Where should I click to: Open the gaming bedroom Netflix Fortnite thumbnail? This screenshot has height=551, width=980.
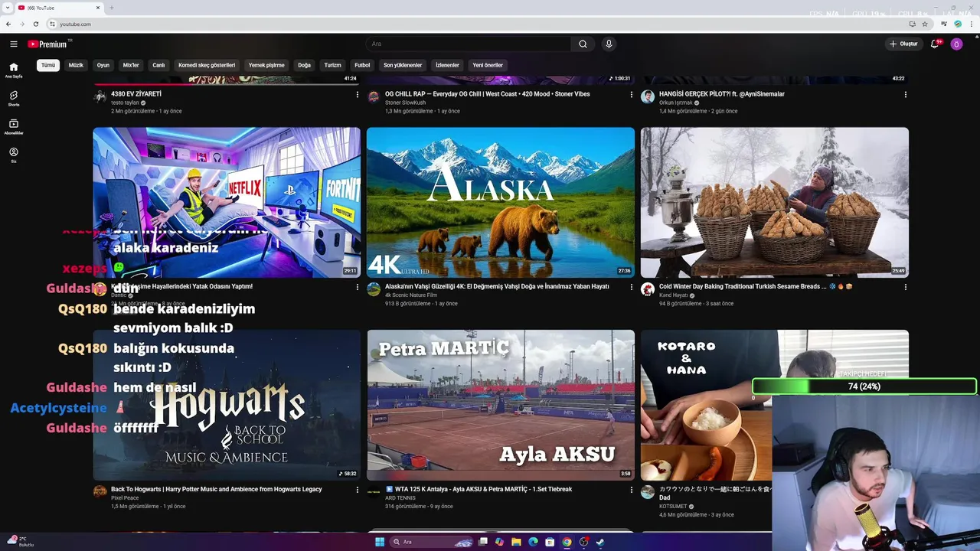[x=227, y=202]
